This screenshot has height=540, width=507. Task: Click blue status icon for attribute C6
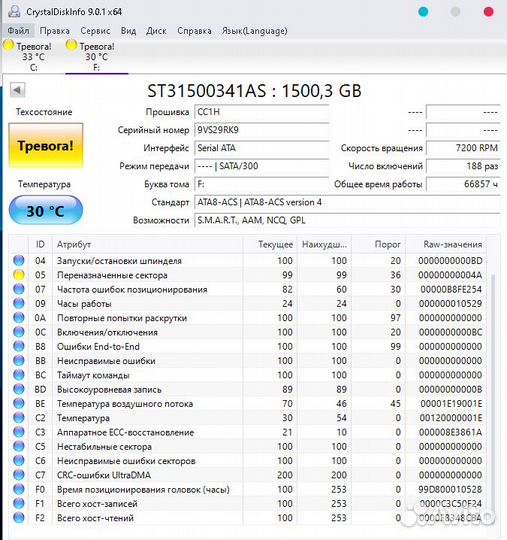coord(19,460)
